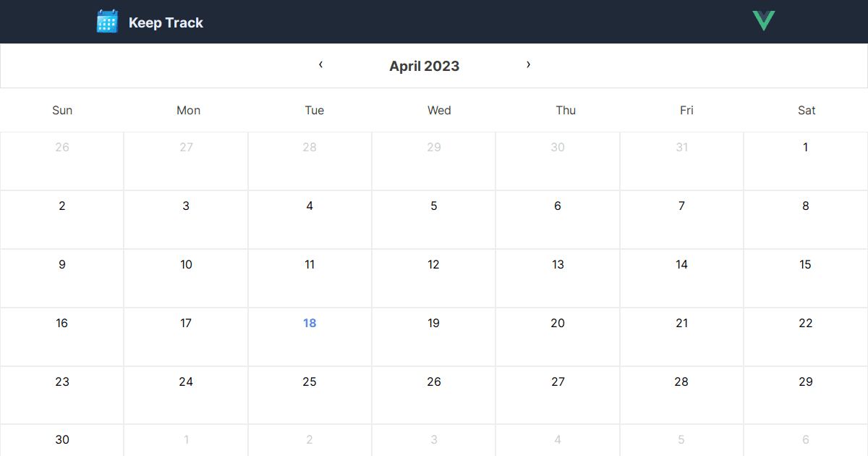868x456 pixels.
Task: Open the greyed March 30 day cell
Action: tap(558, 161)
